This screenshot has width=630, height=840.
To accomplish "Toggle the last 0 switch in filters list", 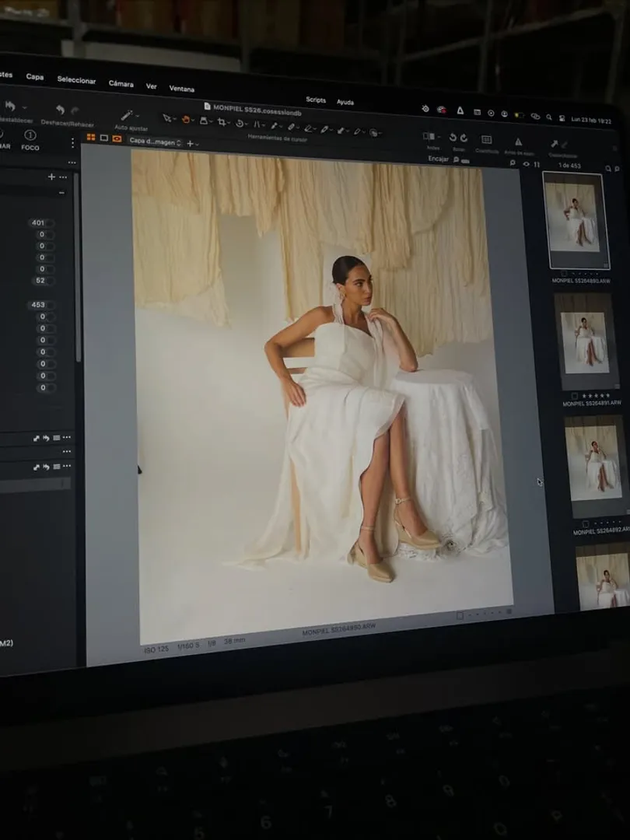I will 51,387.
